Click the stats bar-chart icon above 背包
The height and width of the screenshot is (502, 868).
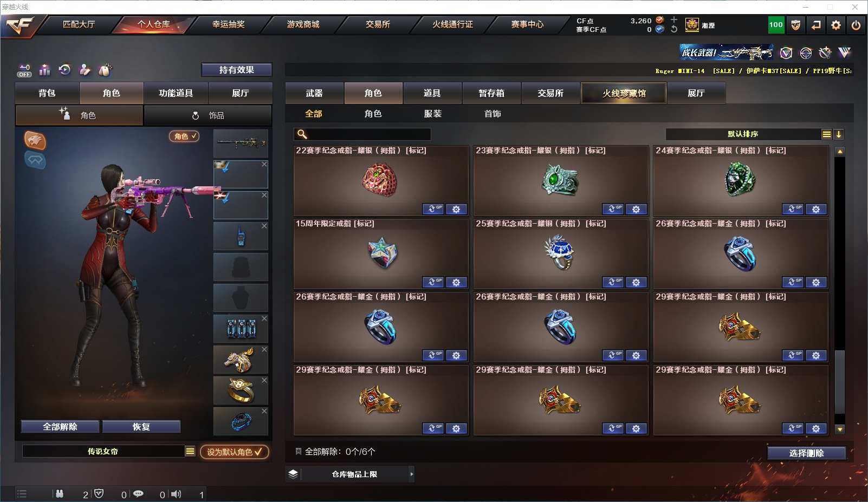tap(44, 70)
